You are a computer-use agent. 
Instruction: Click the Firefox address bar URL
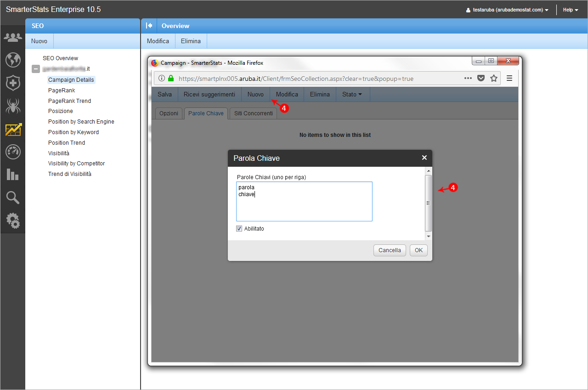pyautogui.click(x=296, y=79)
